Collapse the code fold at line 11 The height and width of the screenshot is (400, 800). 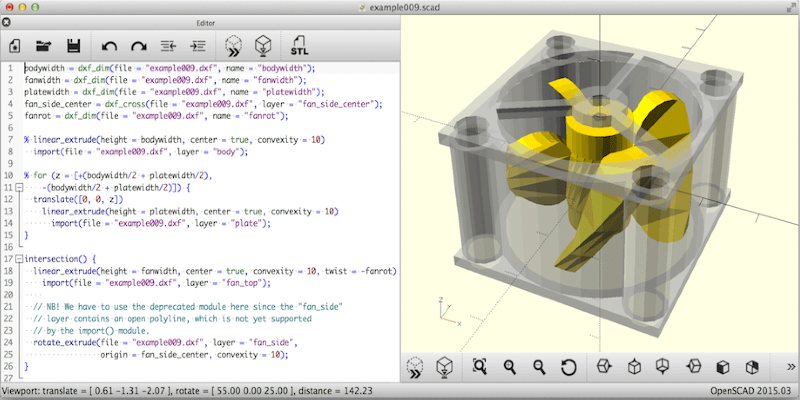(x=19, y=187)
